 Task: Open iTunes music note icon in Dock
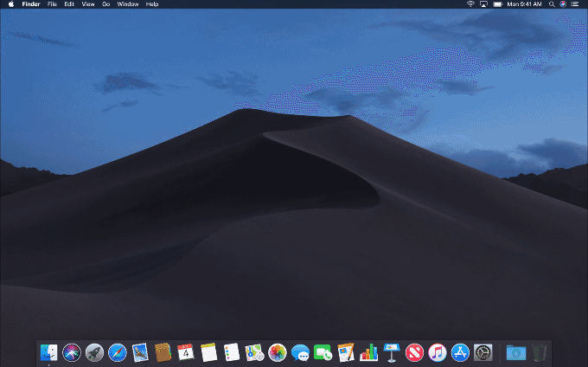point(438,353)
